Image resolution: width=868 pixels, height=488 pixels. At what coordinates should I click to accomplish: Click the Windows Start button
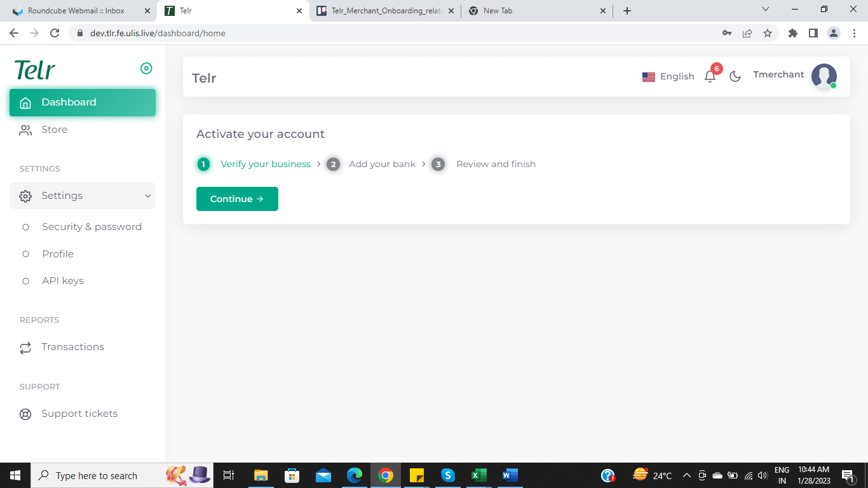(15, 475)
